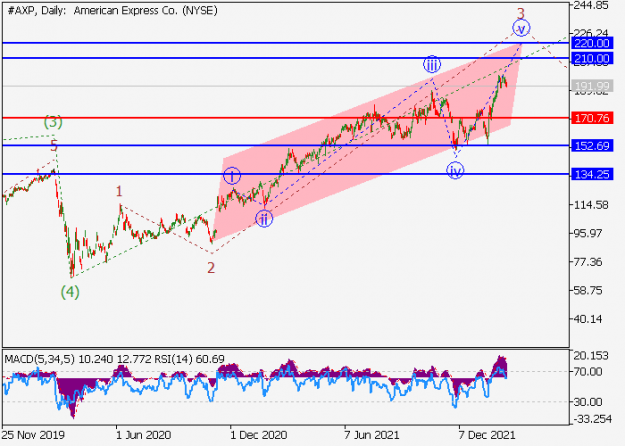Click the RSI(14) 60.69 readout
The image size is (625, 446).
pos(189,359)
